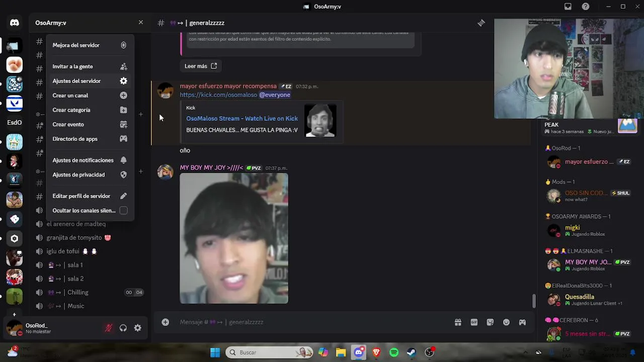Click the plus circle icon beside Crear un canal
Image resolution: width=644 pixels, height=362 pixels.
click(x=123, y=96)
